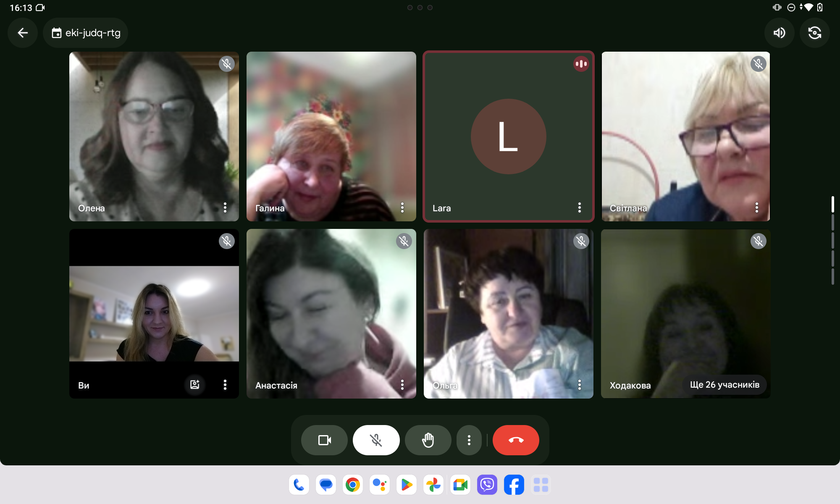Open the options menu on Галина's tile
This screenshot has width=840, height=504.
(402, 207)
